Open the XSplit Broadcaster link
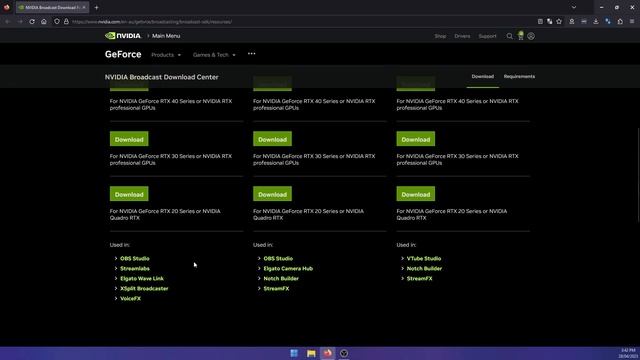Image resolution: width=640 pixels, height=360 pixels. (x=144, y=289)
